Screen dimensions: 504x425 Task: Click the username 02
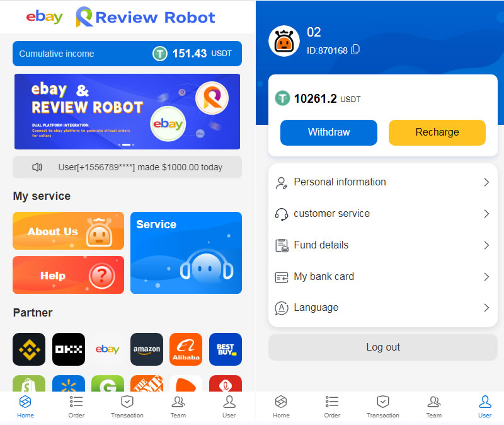(314, 32)
